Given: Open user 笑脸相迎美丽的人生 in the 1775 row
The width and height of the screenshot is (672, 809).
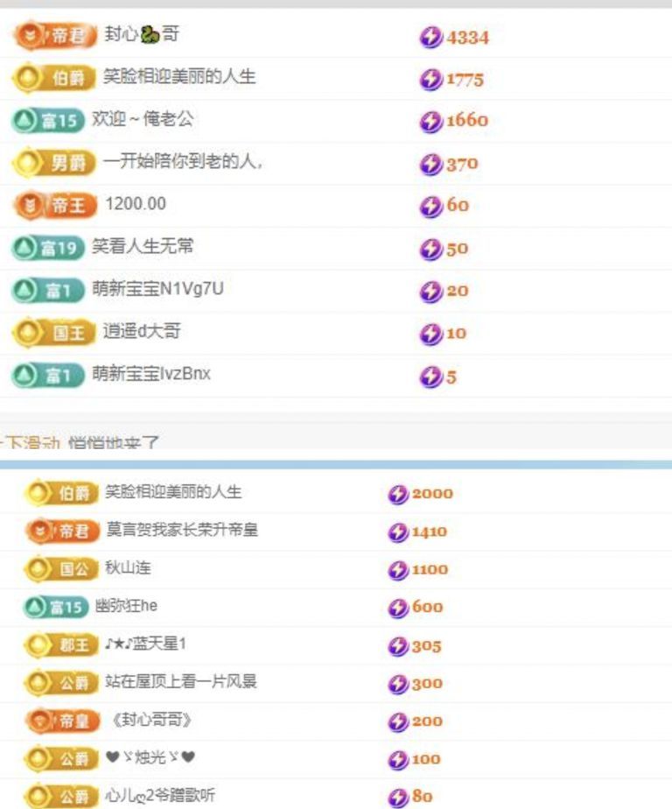Looking at the screenshot, I should point(179,77).
